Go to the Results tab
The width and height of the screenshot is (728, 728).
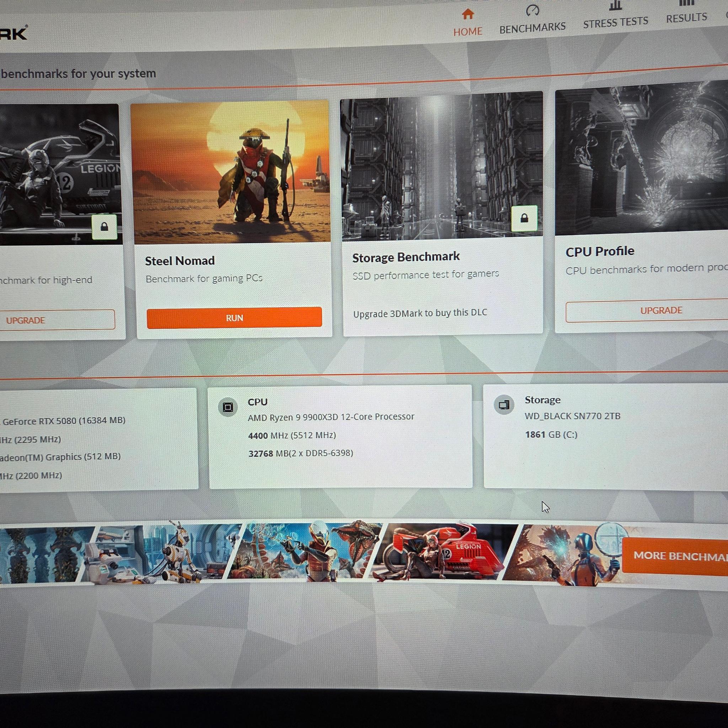pos(686,18)
